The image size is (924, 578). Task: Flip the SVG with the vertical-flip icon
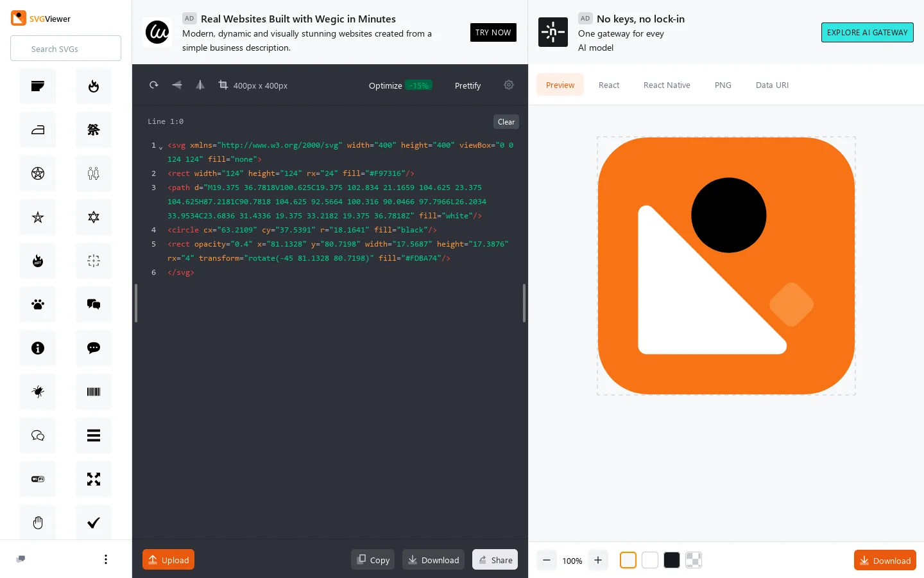coord(177,85)
